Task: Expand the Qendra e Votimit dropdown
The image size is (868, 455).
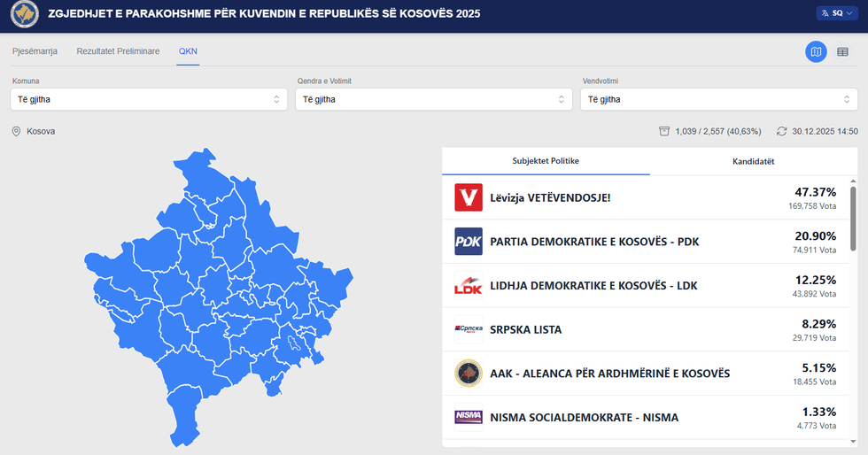Action: point(433,99)
